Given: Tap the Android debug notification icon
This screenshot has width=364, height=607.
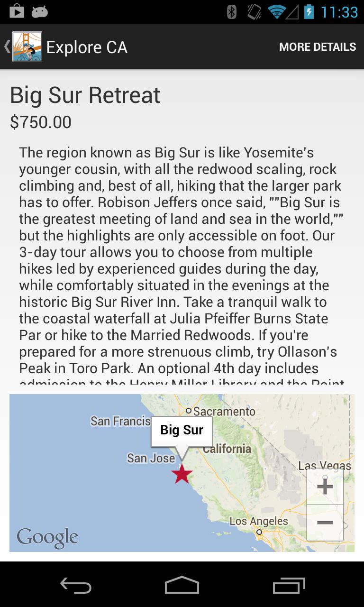Looking at the screenshot, I should point(40,11).
